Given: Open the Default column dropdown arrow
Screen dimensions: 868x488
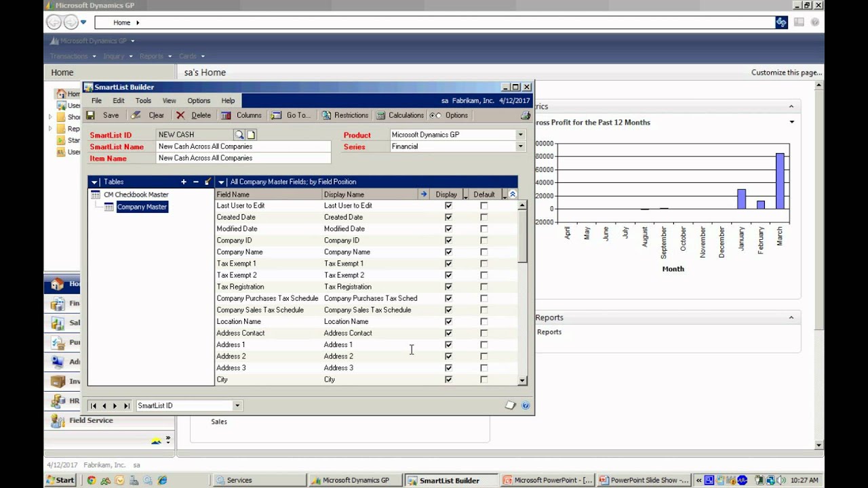Looking at the screenshot, I should (504, 195).
